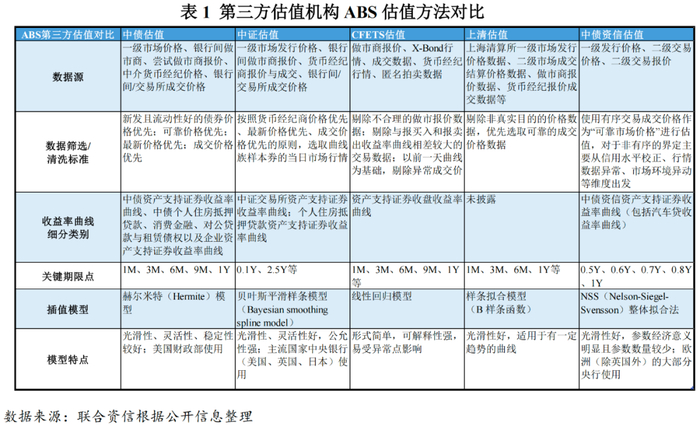The height and width of the screenshot is (426, 700).
Task: Select cell beginning 剔除非真实目的的价格数据
Action: pyautogui.click(x=522, y=152)
